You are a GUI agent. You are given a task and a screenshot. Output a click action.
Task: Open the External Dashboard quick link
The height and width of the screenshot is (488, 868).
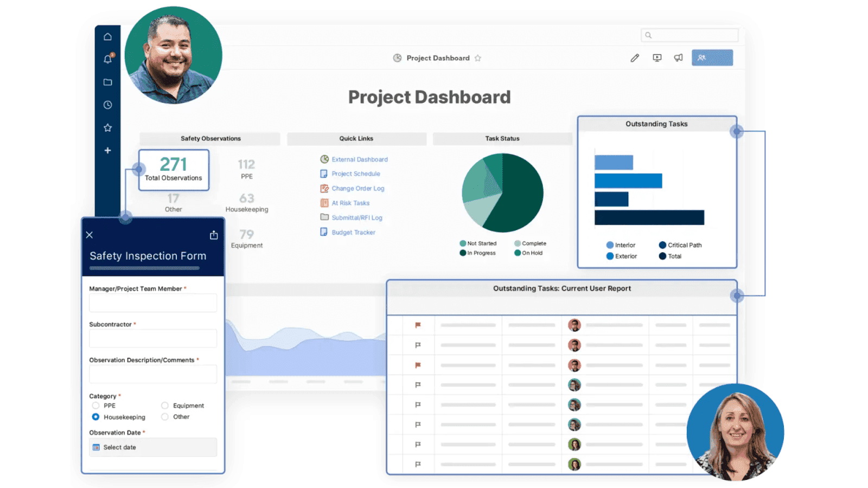pos(359,159)
